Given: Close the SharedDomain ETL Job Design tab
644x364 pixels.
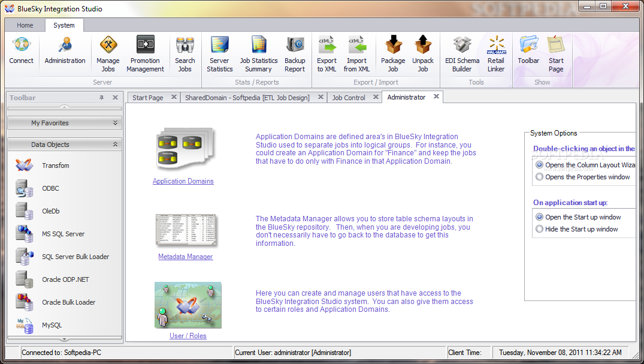Looking at the screenshot, I should [321, 97].
